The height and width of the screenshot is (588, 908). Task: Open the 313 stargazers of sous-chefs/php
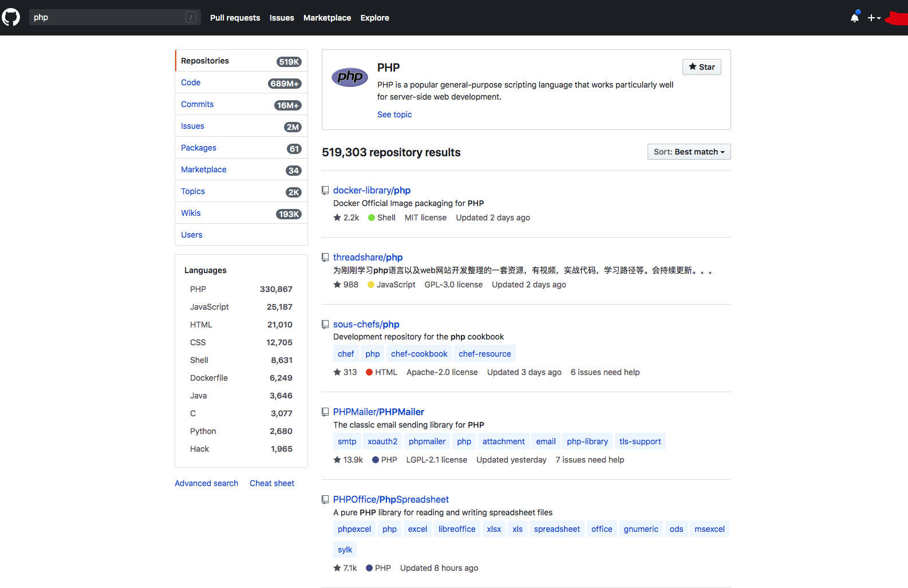click(345, 372)
